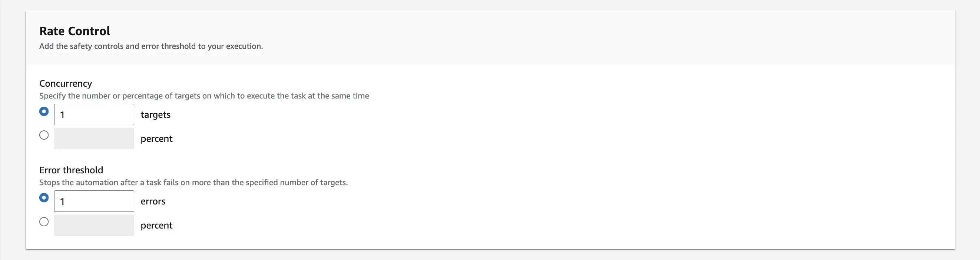Click the errors label beside the input
The image size is (980, 260).
coord(153,201)
